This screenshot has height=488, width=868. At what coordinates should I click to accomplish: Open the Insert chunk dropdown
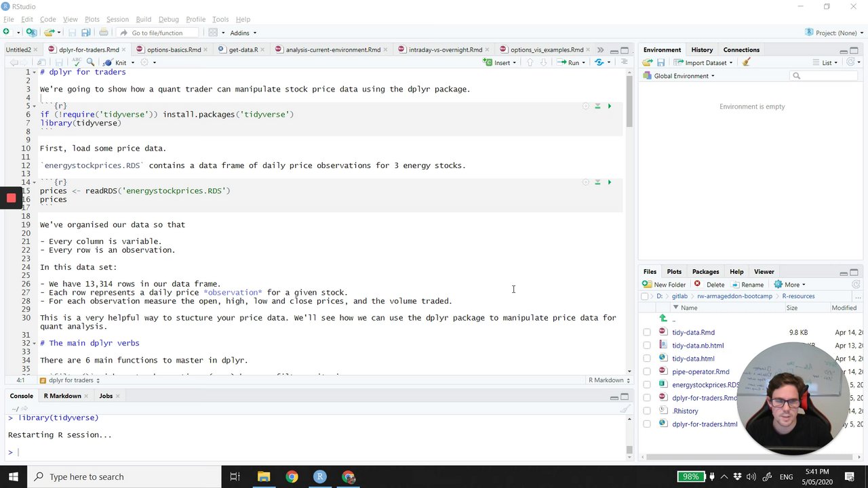[x=500, y=62]
